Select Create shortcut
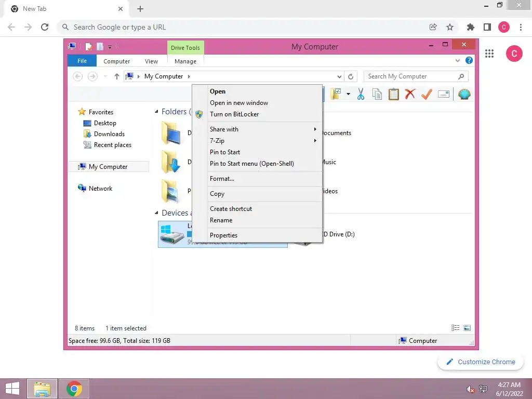The height and width of the screenshot is (399, 532). (264, 209)
